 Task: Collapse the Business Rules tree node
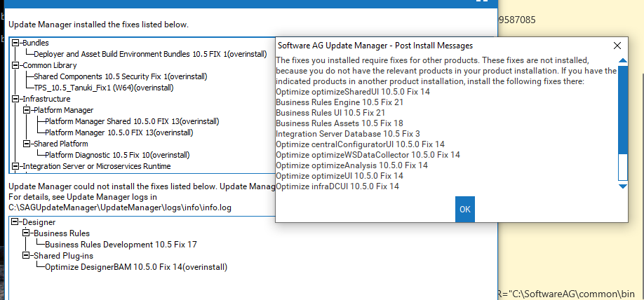click(27, 233)
